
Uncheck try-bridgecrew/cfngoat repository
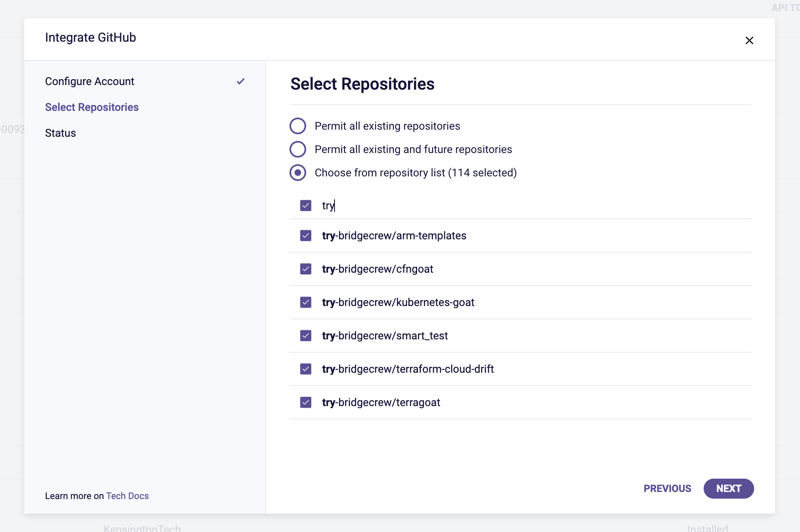[x=306, y=269]
